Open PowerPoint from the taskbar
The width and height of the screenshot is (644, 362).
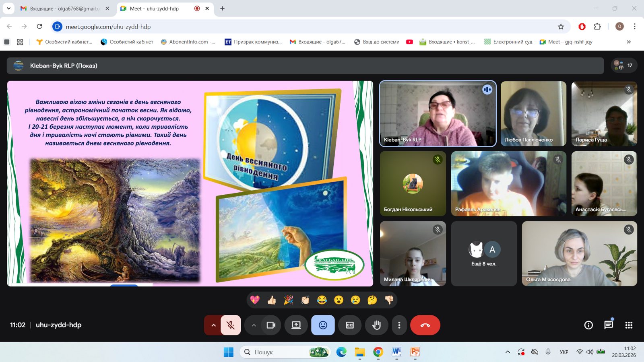(415, 352)
